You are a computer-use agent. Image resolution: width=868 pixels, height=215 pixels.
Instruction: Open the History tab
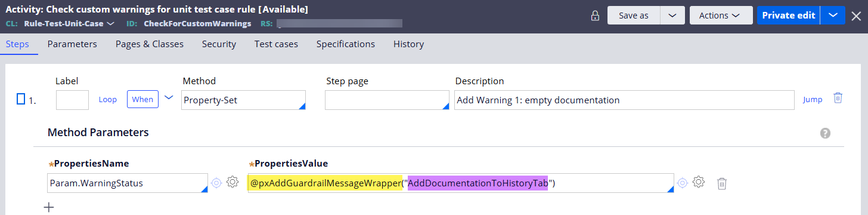click(x=408, y=44)
